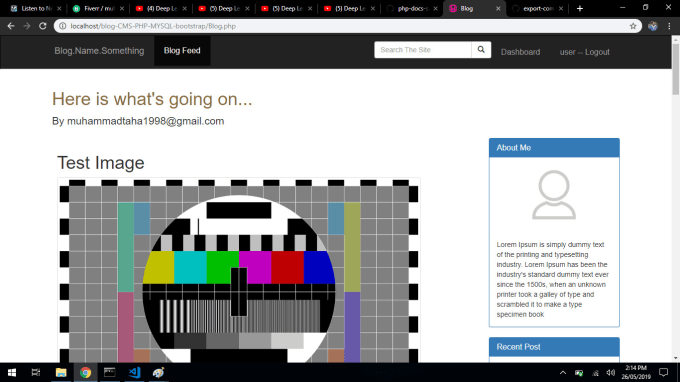Open the Windows Start menu
The height and width of the screenshot is (382, 680).
12,372
